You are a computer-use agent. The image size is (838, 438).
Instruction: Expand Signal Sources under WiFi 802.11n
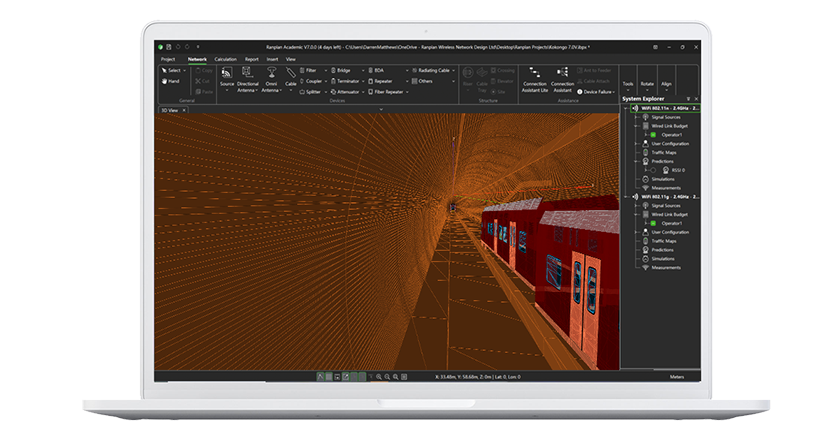pos(636,118)
